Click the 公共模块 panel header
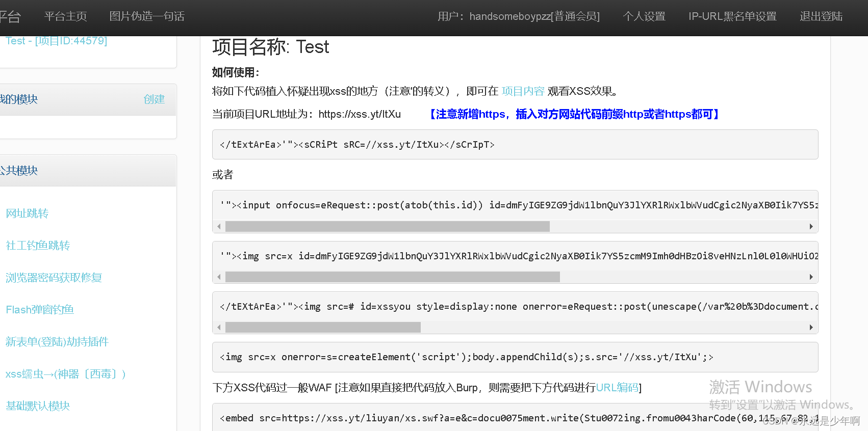 88,171
